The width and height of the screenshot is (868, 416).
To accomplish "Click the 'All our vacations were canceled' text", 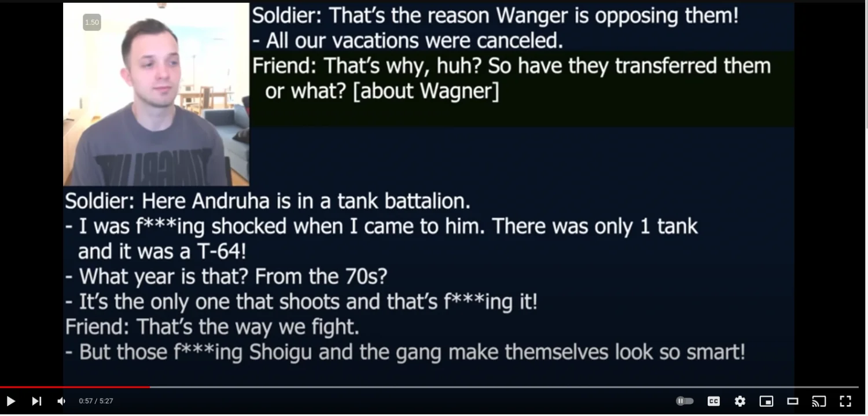I will click(x=408, y=41).
